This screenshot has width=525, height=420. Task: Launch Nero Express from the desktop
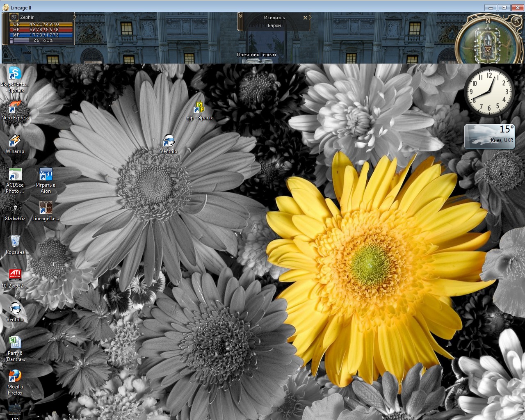15,110
